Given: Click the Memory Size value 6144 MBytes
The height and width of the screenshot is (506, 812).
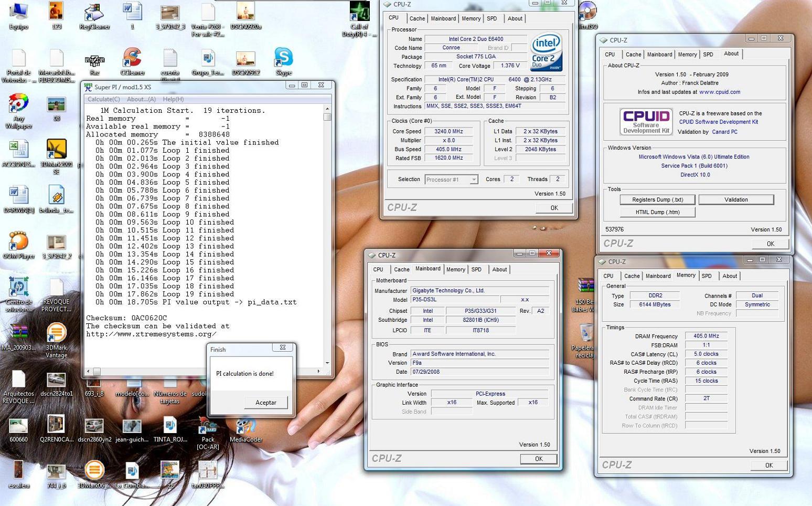Looking at the screenshot, I should click(655, 304).
